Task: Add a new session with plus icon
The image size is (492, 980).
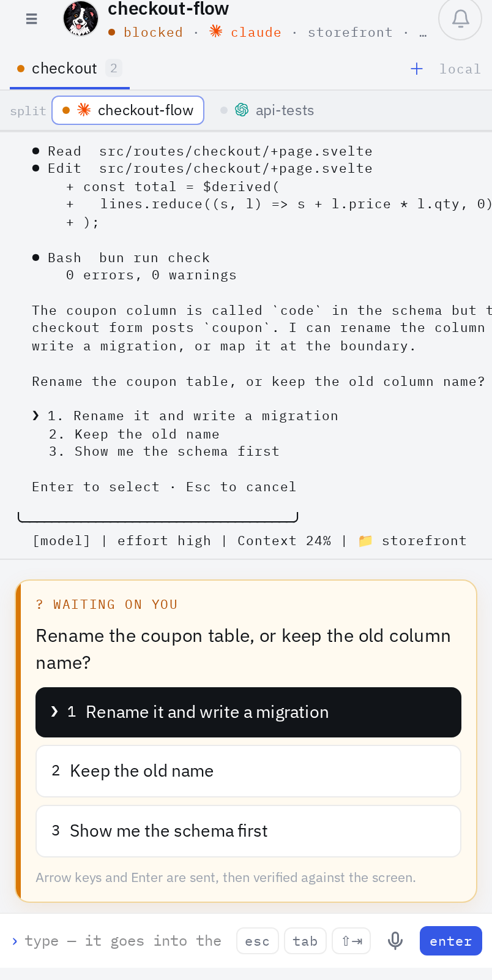Action: [x=417, y=69]
